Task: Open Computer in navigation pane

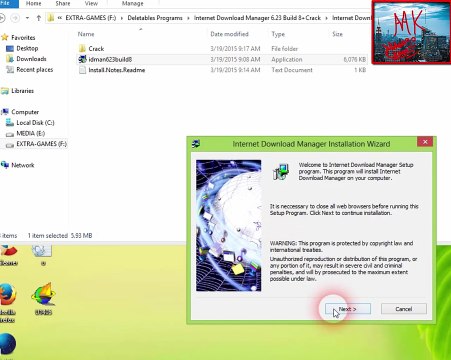Action: point(25,112)
